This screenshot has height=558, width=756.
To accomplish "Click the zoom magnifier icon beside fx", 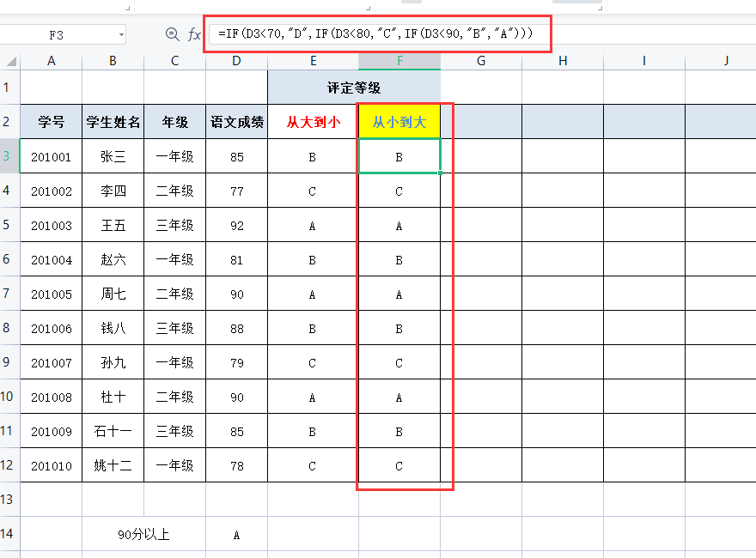I will tap(172, 34).
